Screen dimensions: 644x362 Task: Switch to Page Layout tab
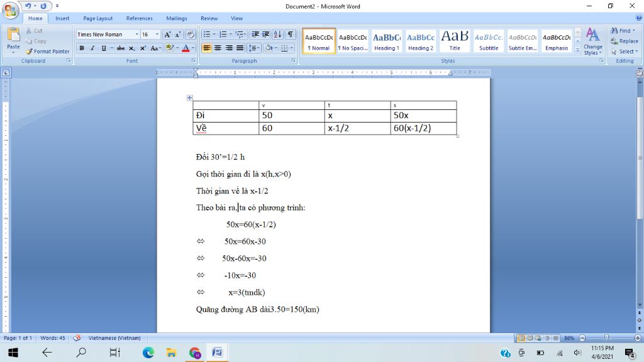point(97,18)
